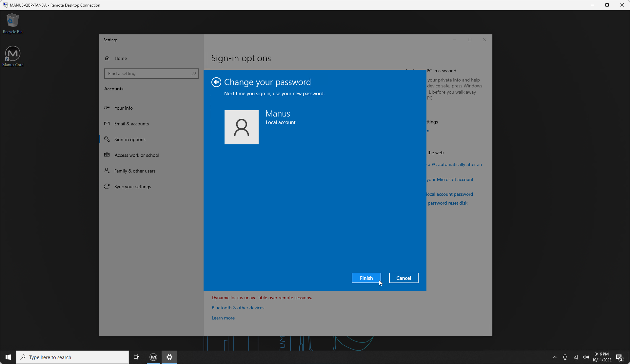The height and width of the screenshot is (364, 630).
Task: Open Bluetooth & other devices link
Action: [x=238, y=308]
